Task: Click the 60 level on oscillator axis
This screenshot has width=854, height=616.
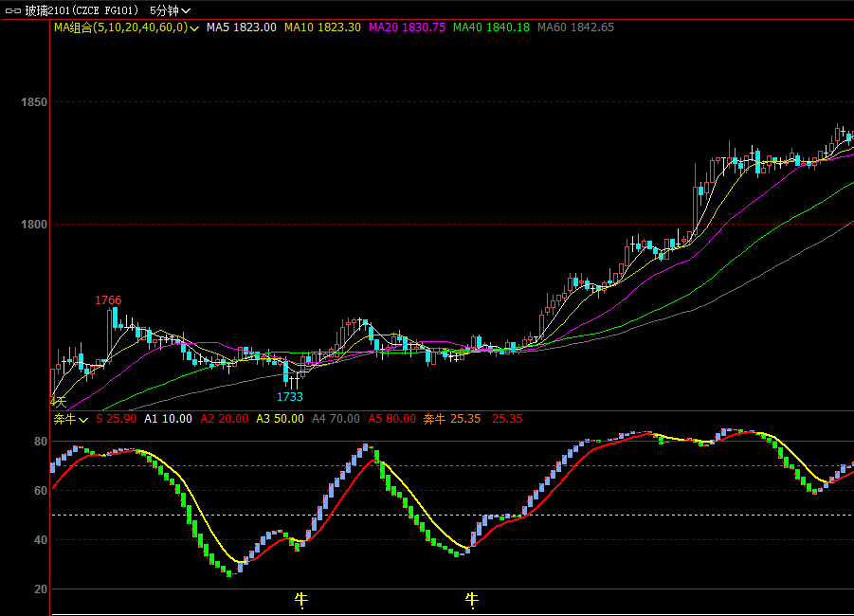Action: [x=41, y=491]
